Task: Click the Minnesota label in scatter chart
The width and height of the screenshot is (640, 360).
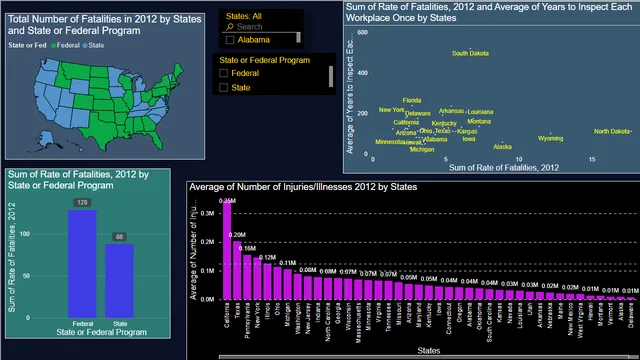Action: 390,142
